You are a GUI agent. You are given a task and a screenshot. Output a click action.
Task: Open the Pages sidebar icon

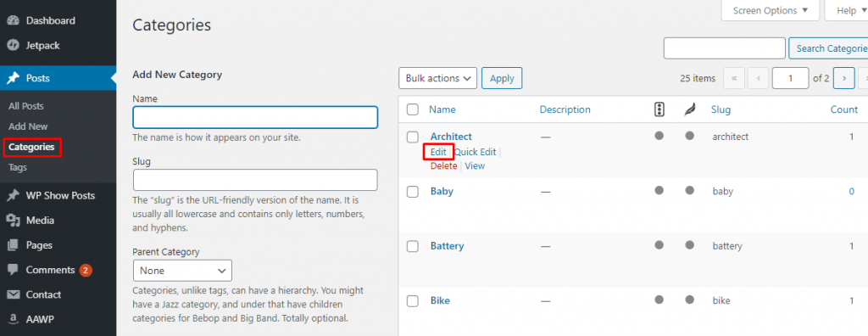(13, 245)
